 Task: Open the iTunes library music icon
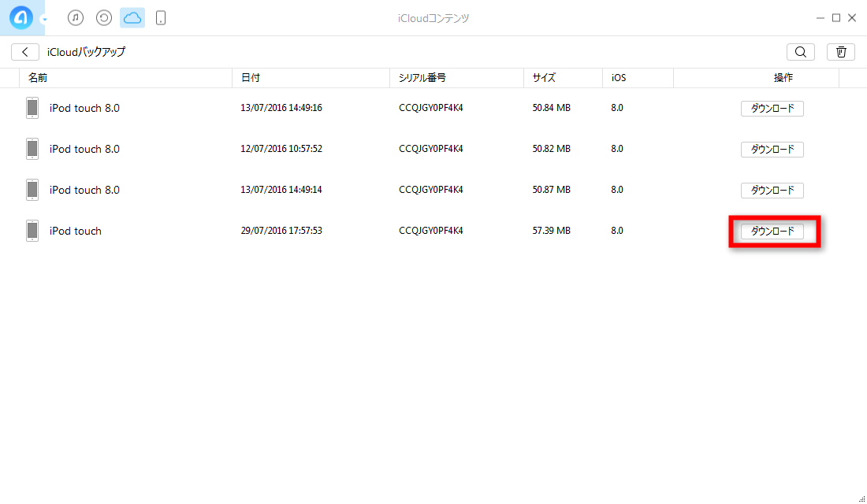(x=76, y=17)
